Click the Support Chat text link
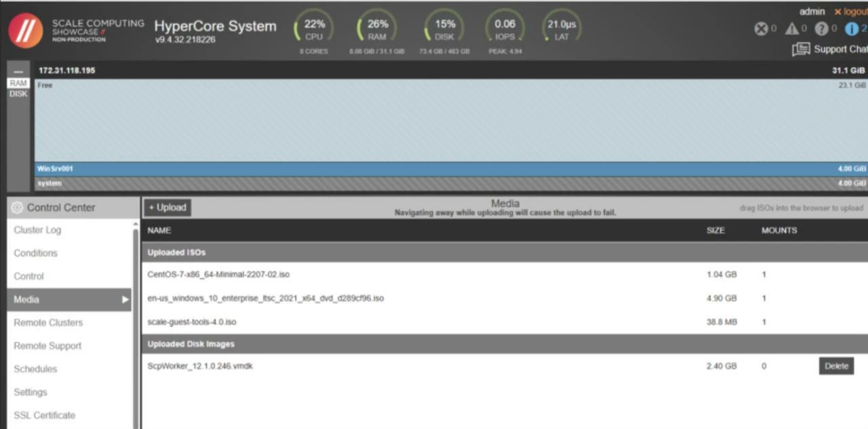868x429 pixels. (841, 50)
